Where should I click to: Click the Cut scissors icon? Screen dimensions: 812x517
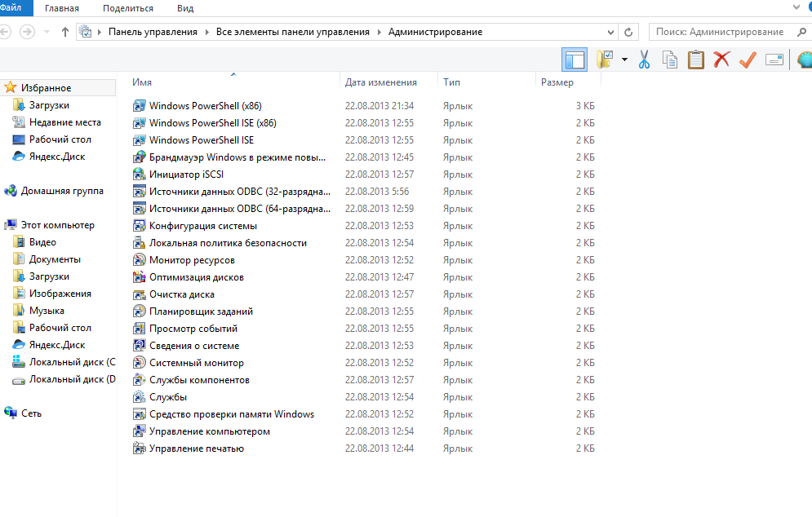[x=644, y=60]
